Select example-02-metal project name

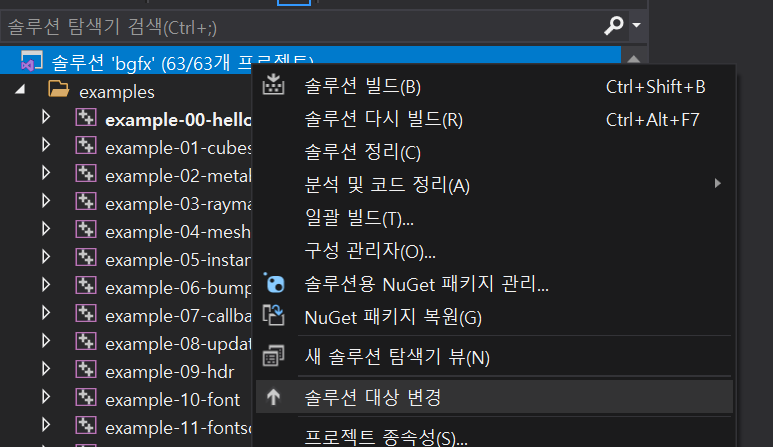click(x=178, y=176)
